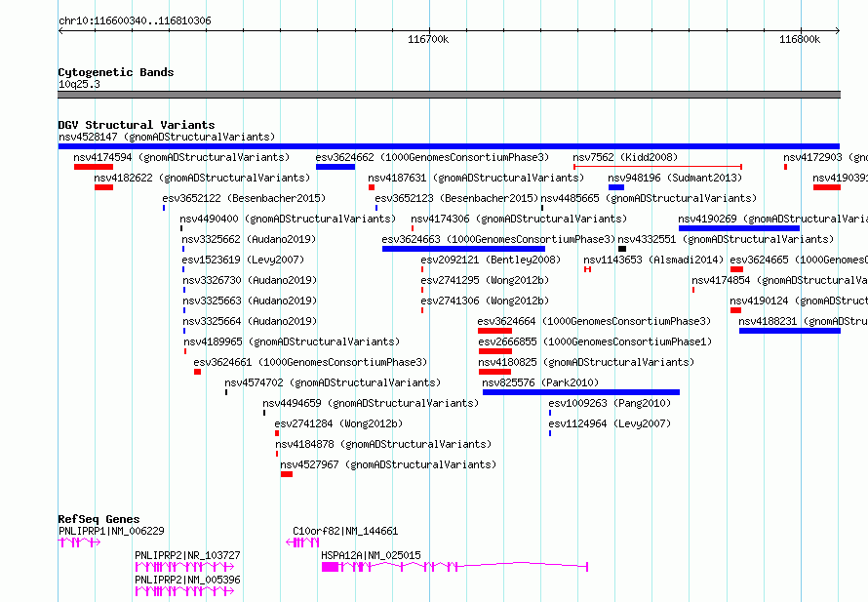This screenshot has width=868, height=602.
Task: Click the RefSeq Genes track title
Action: click(x=99, y=519)
